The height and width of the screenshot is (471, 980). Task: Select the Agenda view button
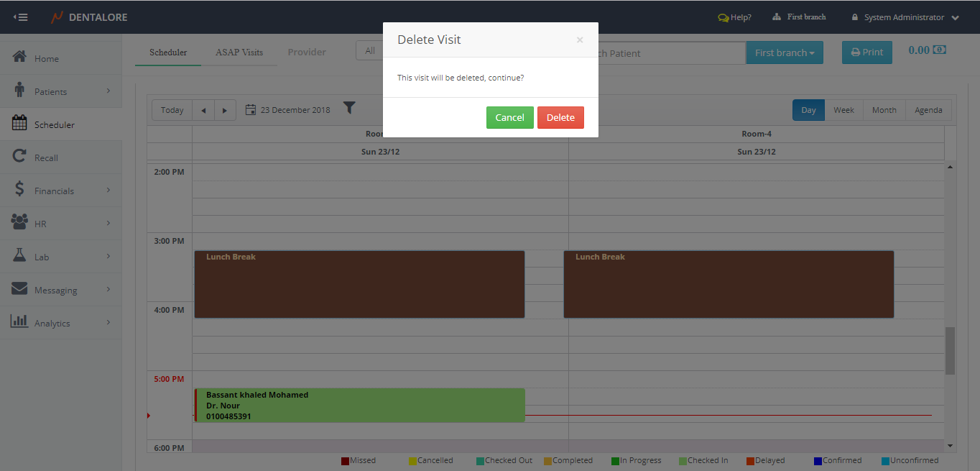coord(928,110)
